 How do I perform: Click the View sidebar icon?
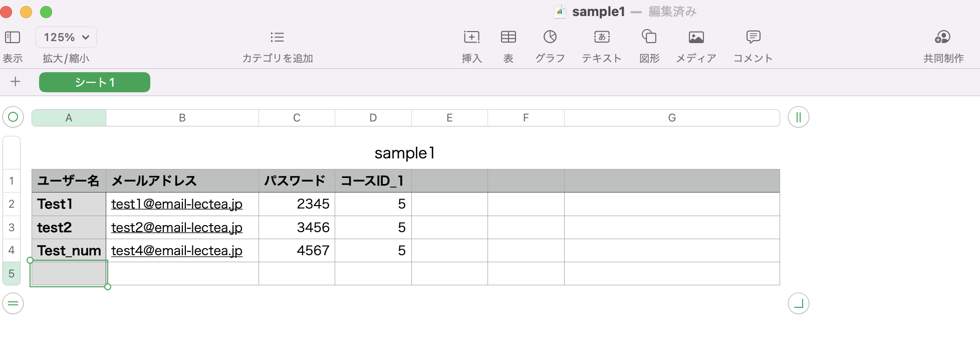point(13,37)
